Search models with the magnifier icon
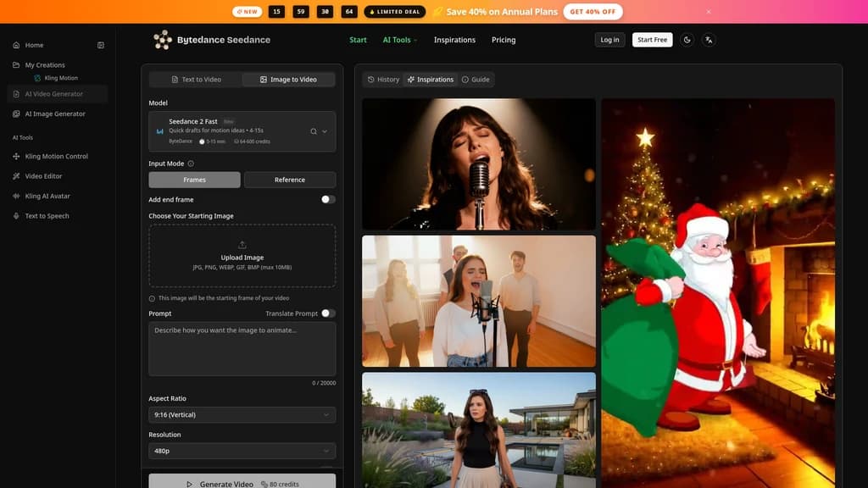This screenshot has height=488, width=868. tap(314, 131)
